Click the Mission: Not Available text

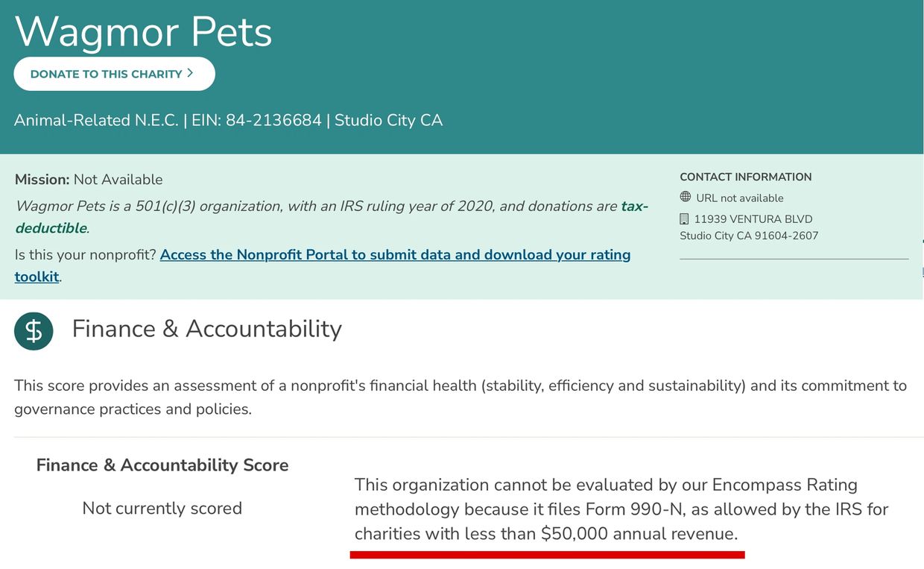(88, 179)
